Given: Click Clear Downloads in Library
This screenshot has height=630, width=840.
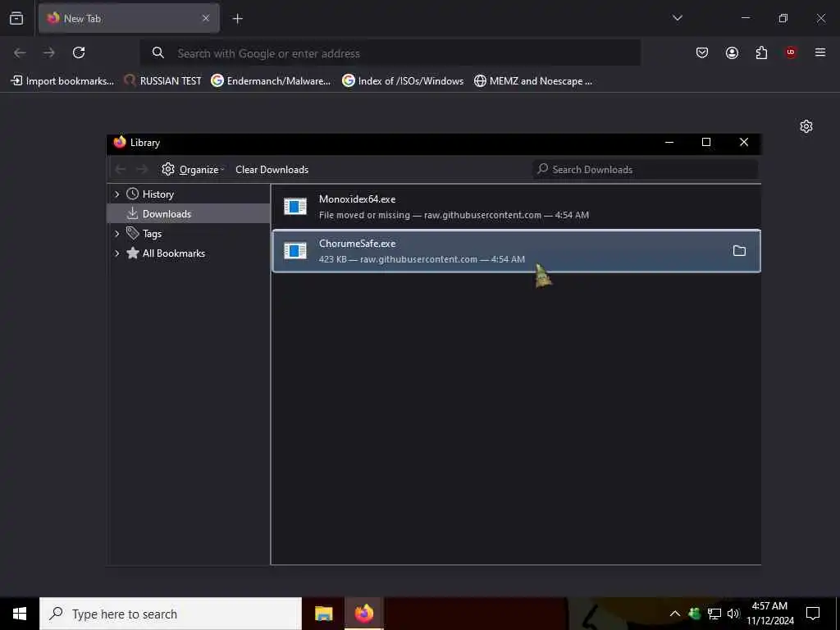Looking at the screenshot, I should coord(272,169).
